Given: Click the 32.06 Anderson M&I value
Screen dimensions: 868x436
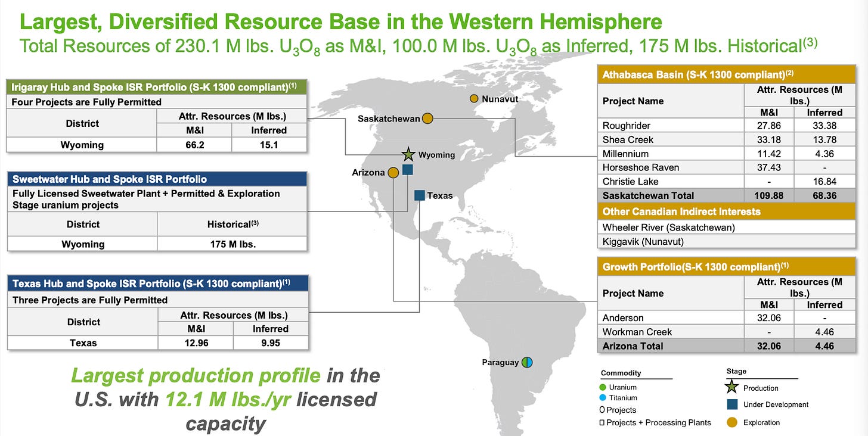Looking at the screenshot, I should (x=769, y=318).
